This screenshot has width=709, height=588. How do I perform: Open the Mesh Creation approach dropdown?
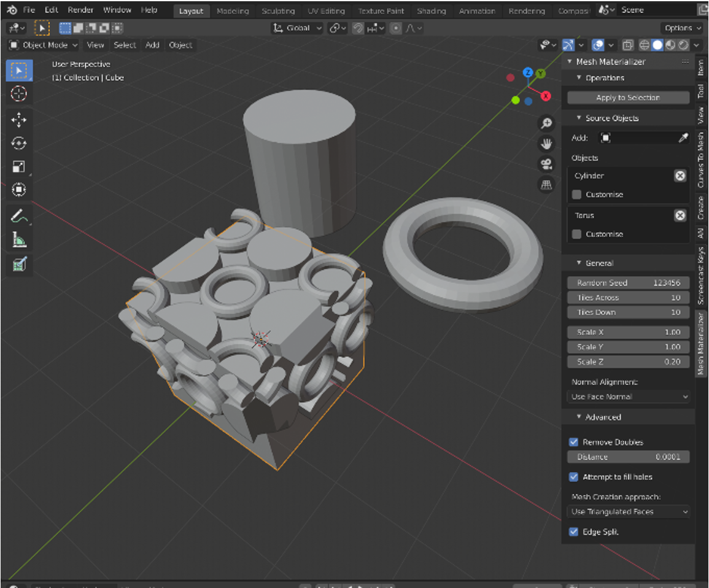pos(629,512)
